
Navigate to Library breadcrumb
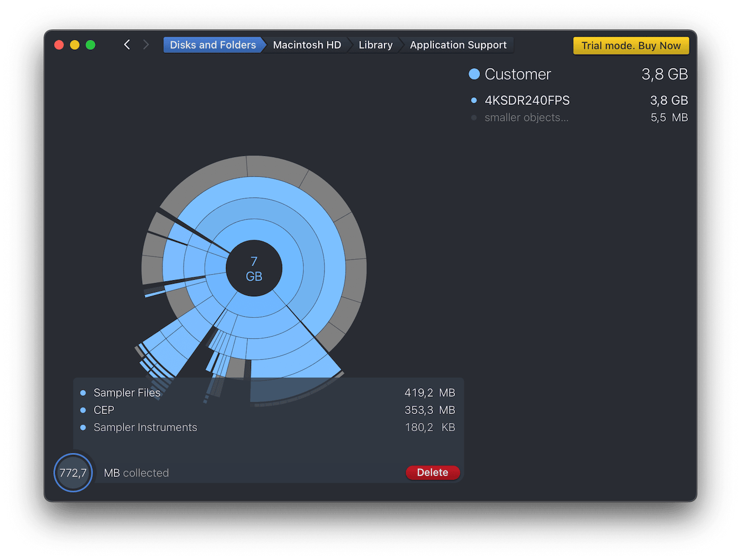tap(375, 45)
